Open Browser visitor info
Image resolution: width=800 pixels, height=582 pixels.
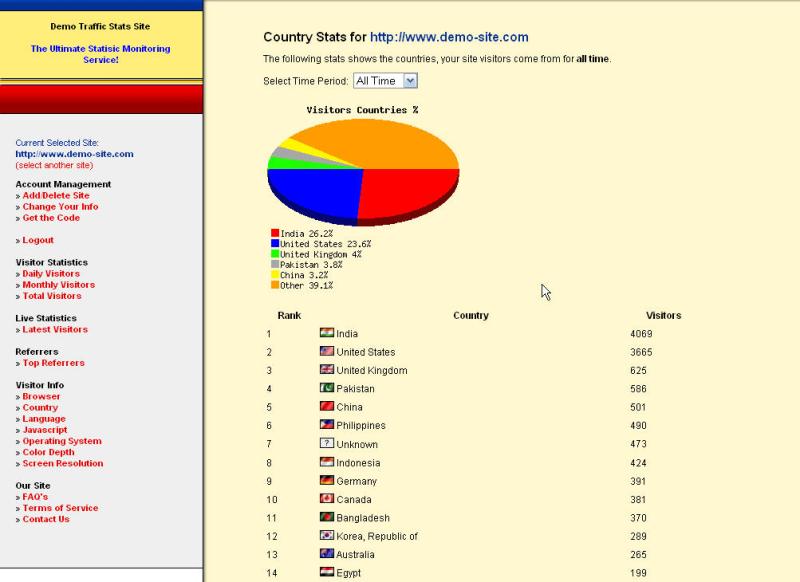[x=41, y=396]
